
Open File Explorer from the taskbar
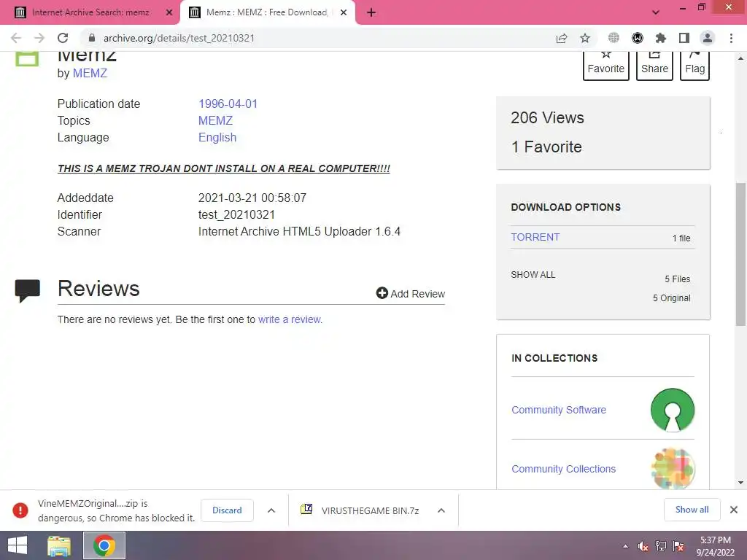click(59, 545)
